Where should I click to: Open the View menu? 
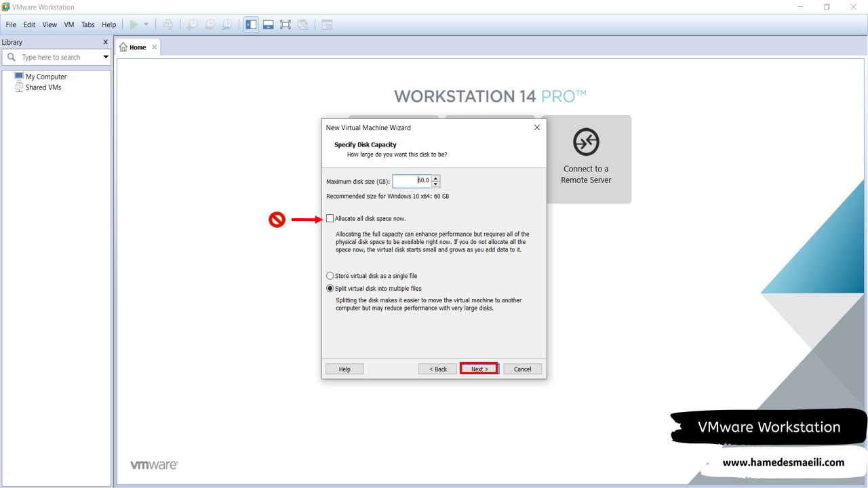50,24
